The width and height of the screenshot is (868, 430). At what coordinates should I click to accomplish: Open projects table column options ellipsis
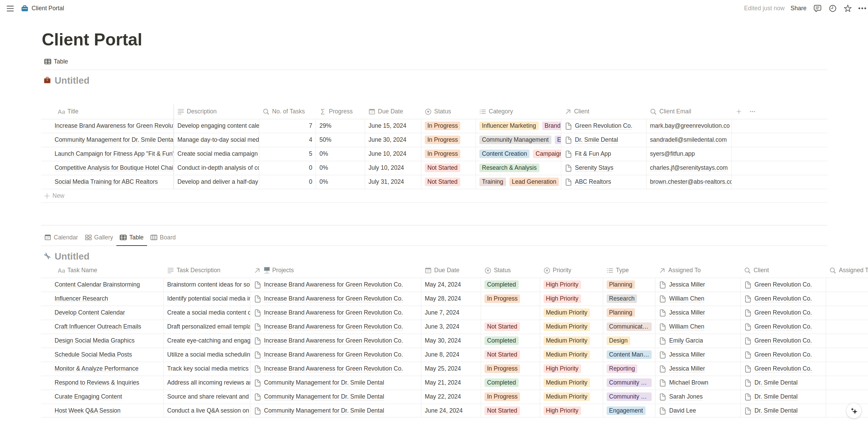pyautogui.click(x=752, y=111)
